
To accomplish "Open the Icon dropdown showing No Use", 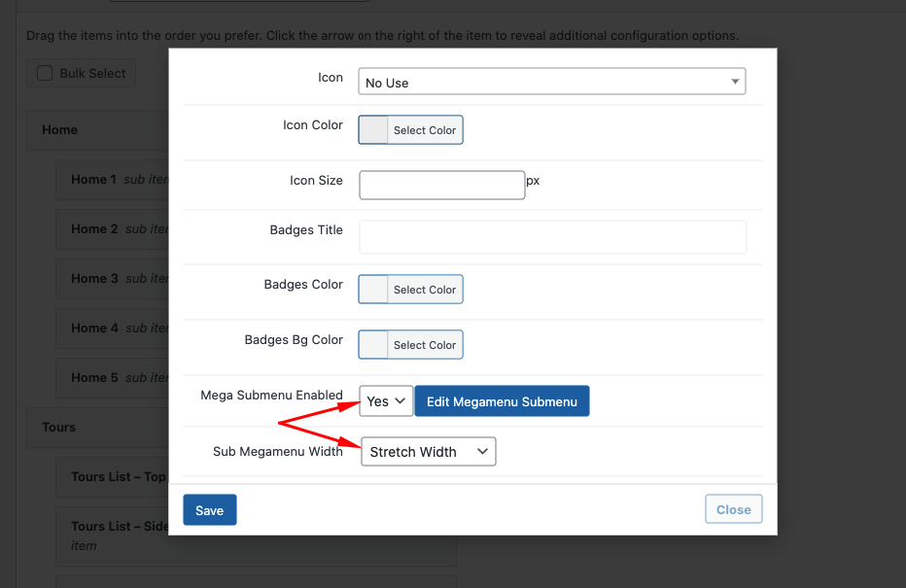I will [x=551, y=83].
